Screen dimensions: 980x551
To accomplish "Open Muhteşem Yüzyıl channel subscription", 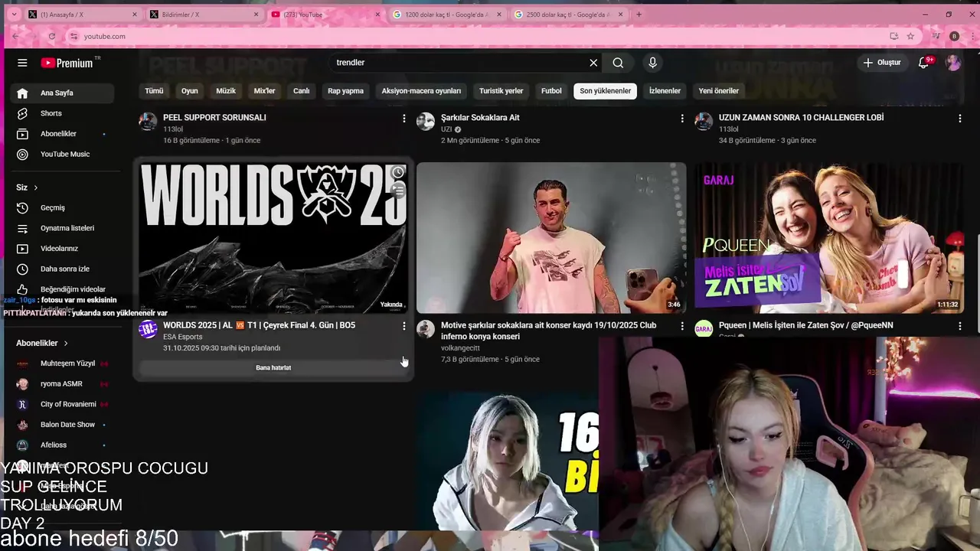I will click(x=62, y=364).
